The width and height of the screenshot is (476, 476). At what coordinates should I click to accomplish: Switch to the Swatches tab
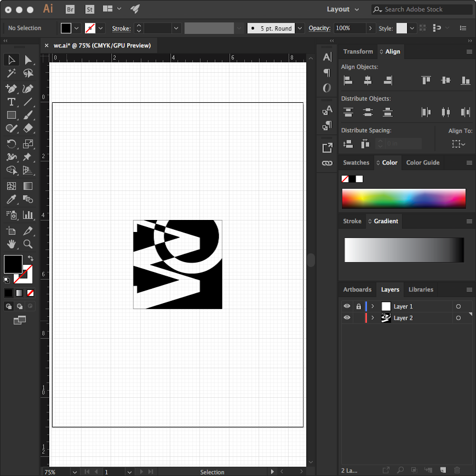pos(356,162)
